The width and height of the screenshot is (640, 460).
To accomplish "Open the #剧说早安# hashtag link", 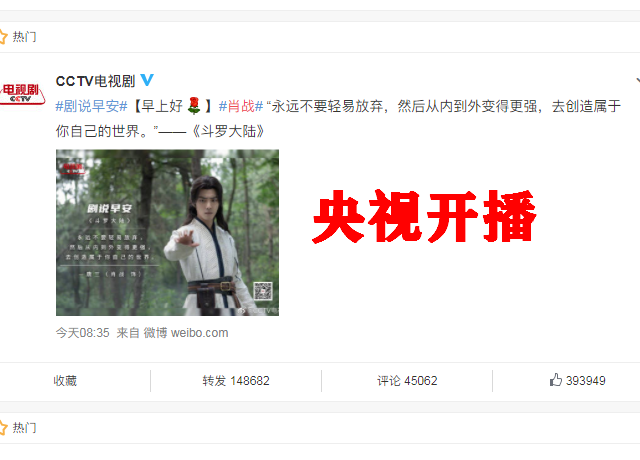I will click(92, 106).
